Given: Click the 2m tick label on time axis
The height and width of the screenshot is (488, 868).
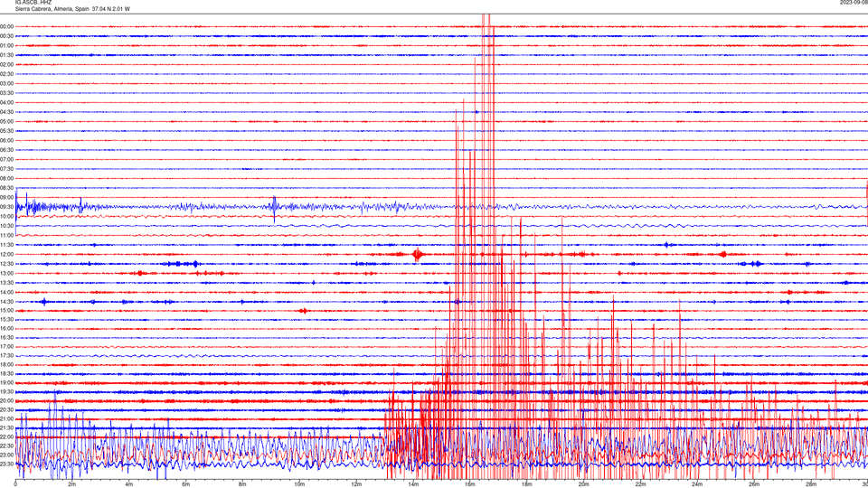Looking at the screenshot, I should (72, 484).
